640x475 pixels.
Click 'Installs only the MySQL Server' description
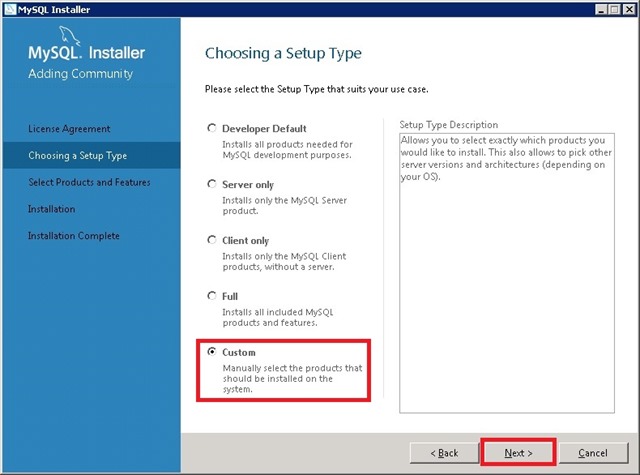pos(284,205)
